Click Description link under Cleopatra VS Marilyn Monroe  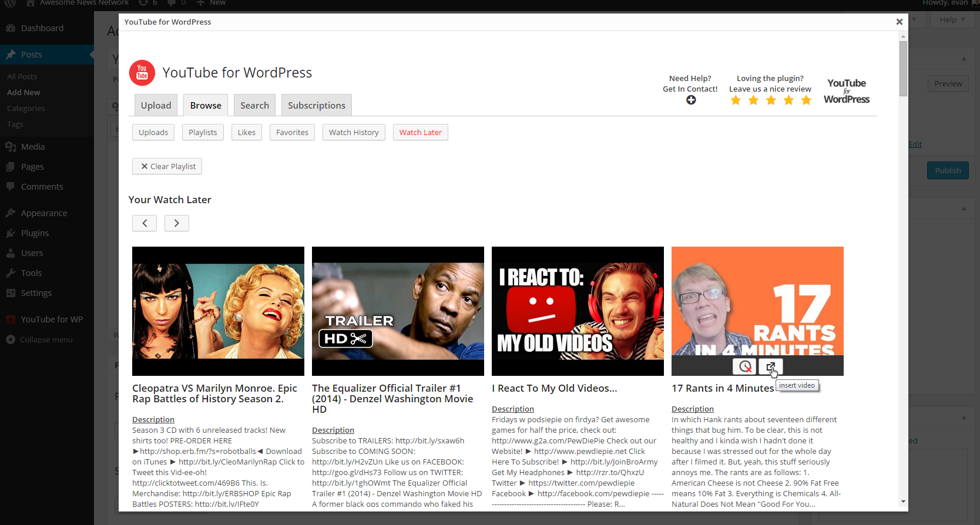tap(153, 419)
